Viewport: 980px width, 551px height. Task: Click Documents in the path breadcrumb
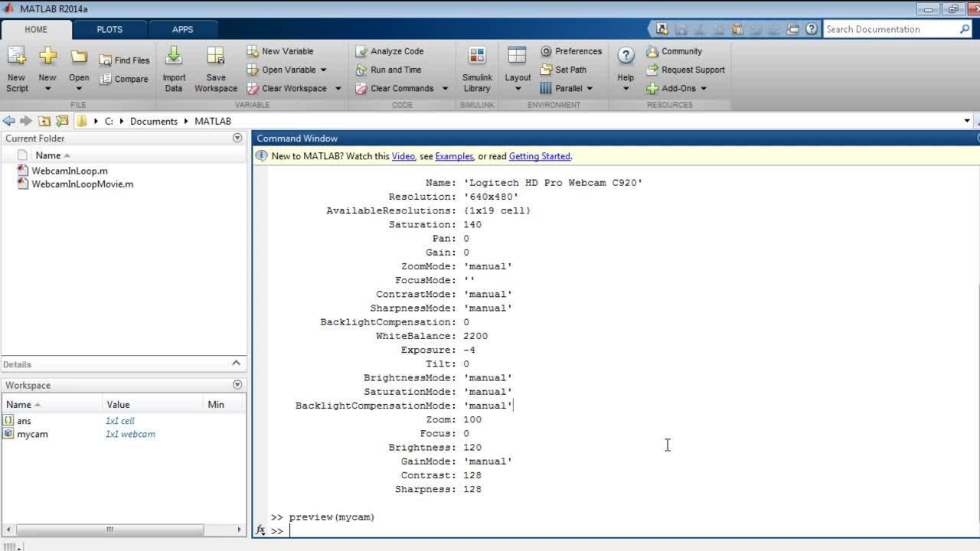pyautogui.click(x=154, y=121)
